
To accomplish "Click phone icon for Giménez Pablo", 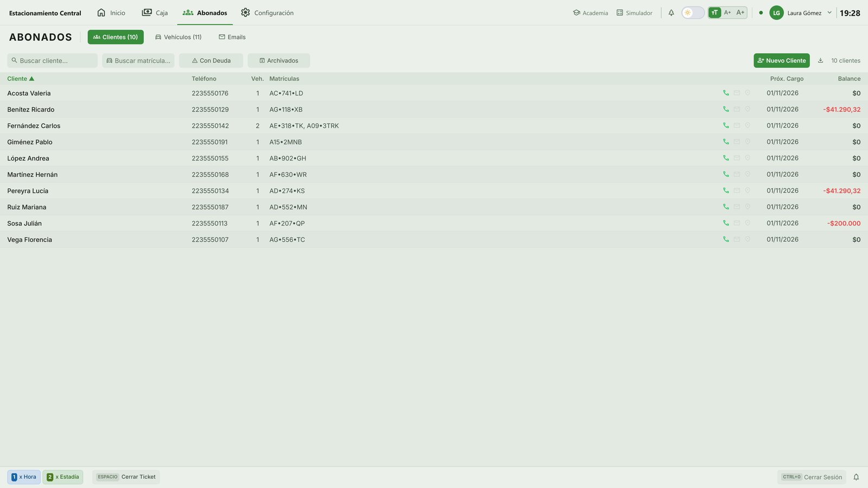I will coord(726,142).
